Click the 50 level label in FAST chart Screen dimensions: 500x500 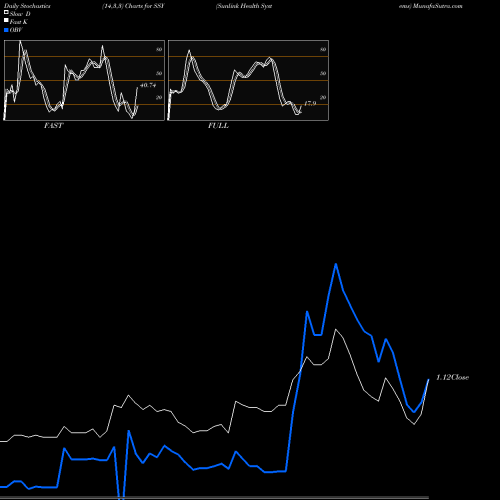click(x=159, y=73)
